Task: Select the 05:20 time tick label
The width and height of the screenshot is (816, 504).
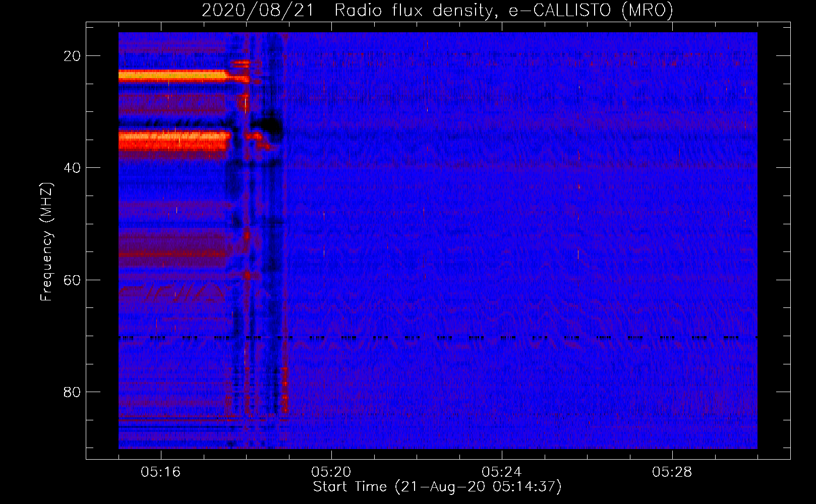Action: [331, 472]
